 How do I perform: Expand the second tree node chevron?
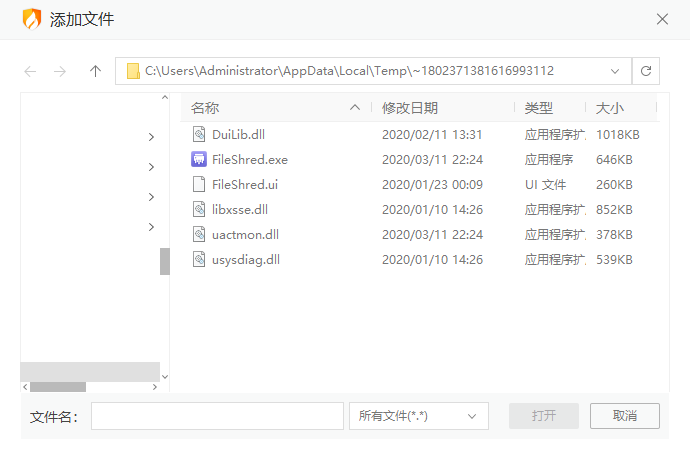[x=151, y=167]
